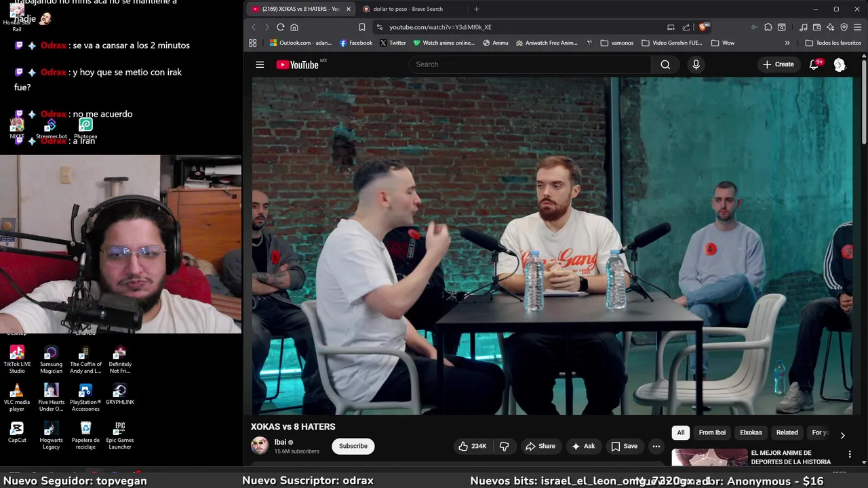Open the Brave extensions puzzle icon
The height and width of the screenshot is (488, 868).
[768, 27]
